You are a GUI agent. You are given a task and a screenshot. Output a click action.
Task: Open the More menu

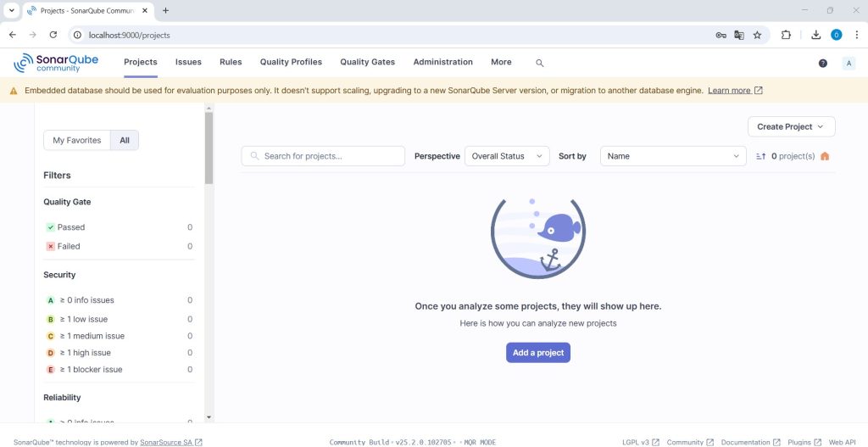[501, 62]
